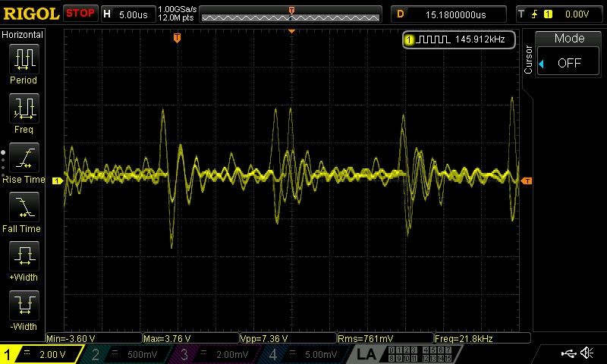Click the Horizontal menu header

click(23, 34)
